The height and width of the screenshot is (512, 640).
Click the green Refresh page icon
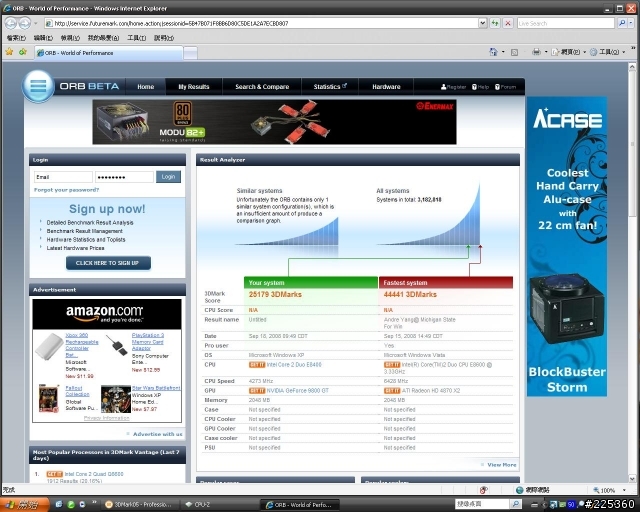click(x=495, y=23)
